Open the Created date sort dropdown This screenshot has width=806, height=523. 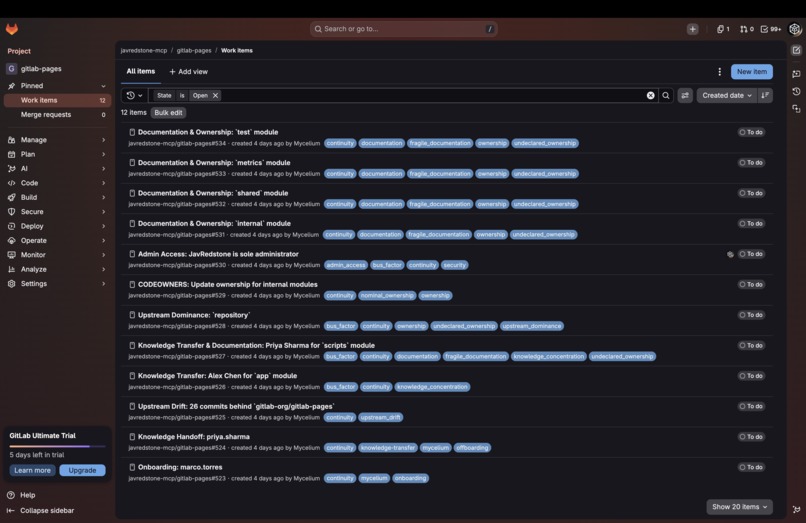click(726, 95)
